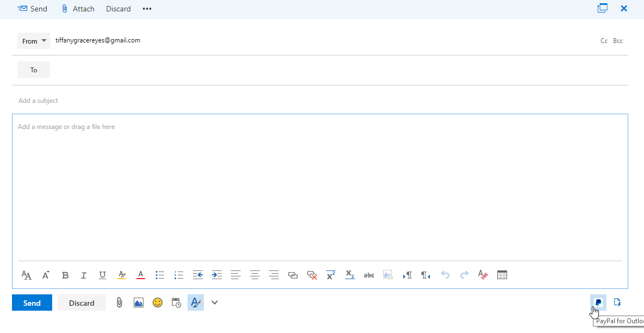Attach a file with the bottom paperclip icon

click(119, 303)
